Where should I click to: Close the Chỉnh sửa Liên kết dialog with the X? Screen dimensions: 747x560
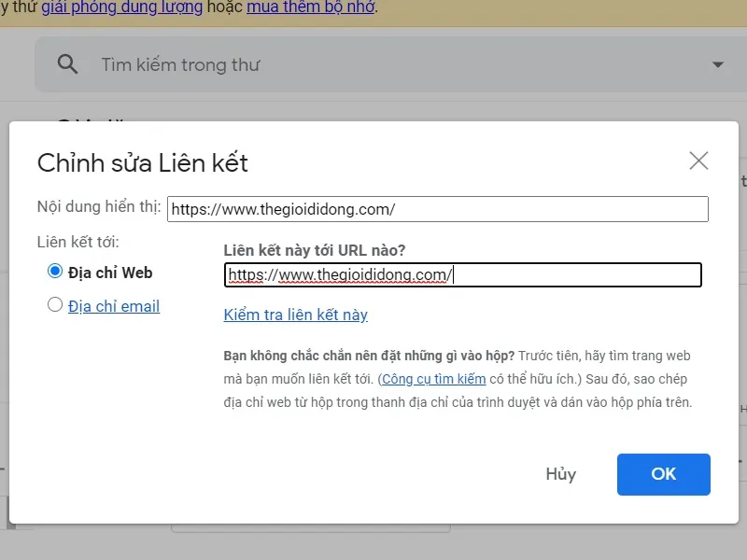point(698,160)
